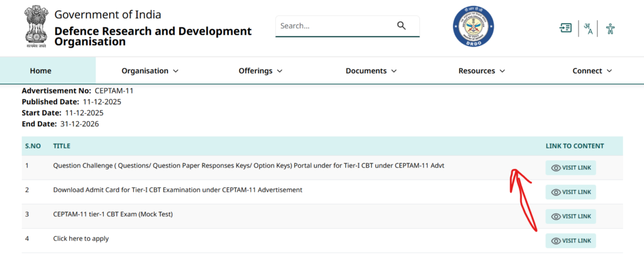Open the accessibility options icon
This screenshot has height=257, width=644.
point(610,29)
